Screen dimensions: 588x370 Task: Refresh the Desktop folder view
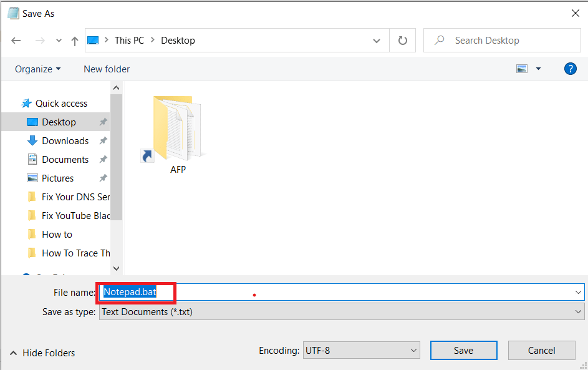[x=403, y=40]
